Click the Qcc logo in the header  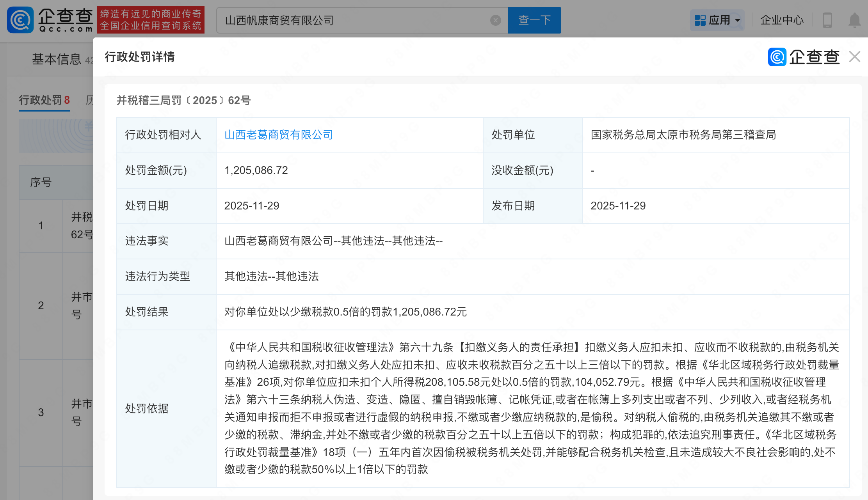pyautogui.click(x=50, y=20)
